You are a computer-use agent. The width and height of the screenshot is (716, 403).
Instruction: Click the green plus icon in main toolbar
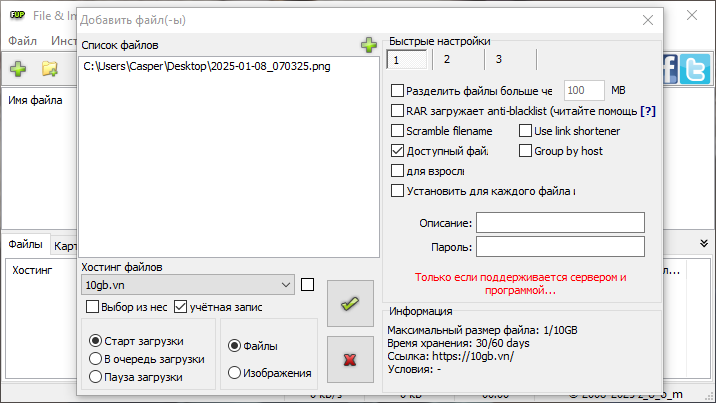pyautogui.click(x=18, y=69)
